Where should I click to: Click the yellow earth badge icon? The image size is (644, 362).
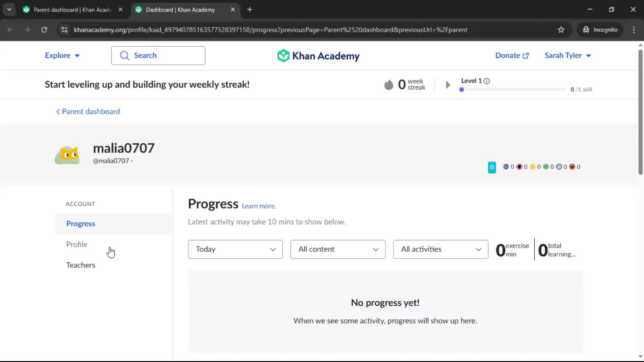tap(533, 167)
